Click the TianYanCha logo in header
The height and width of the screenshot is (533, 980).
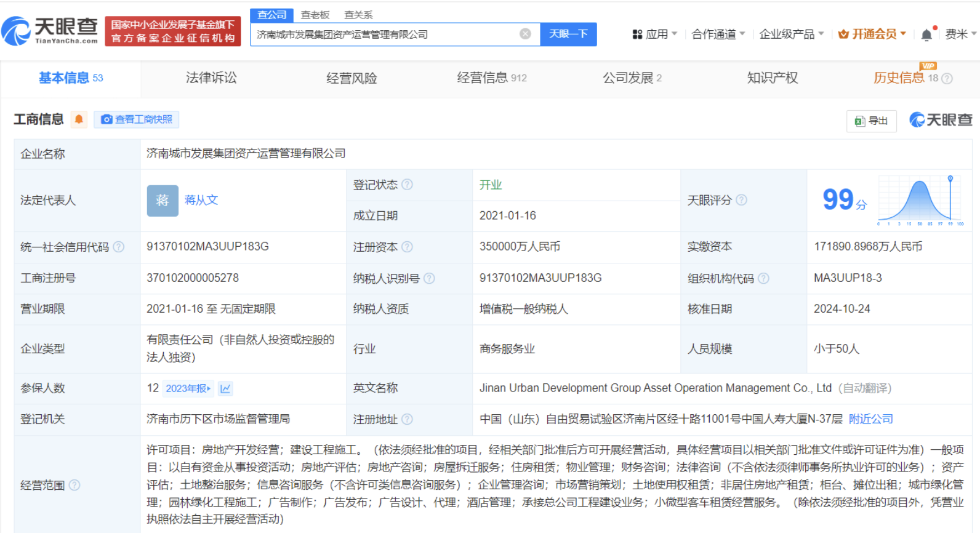[50, 31]
